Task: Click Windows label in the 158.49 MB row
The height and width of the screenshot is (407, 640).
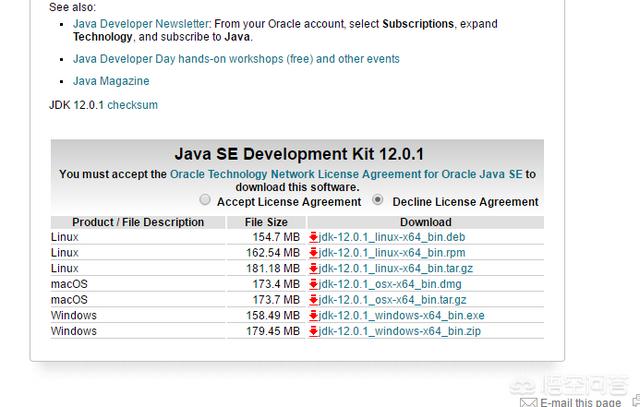Action: tap(74, 316)
